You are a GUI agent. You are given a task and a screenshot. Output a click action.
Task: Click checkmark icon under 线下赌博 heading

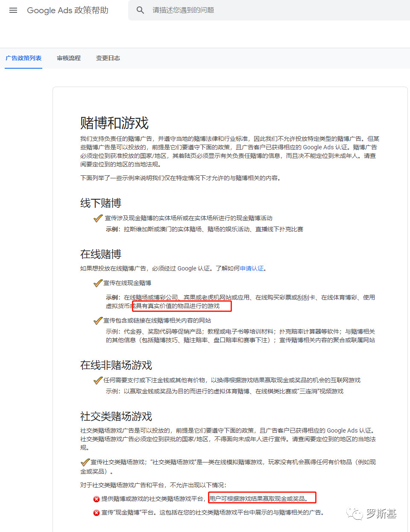(98, 218)
